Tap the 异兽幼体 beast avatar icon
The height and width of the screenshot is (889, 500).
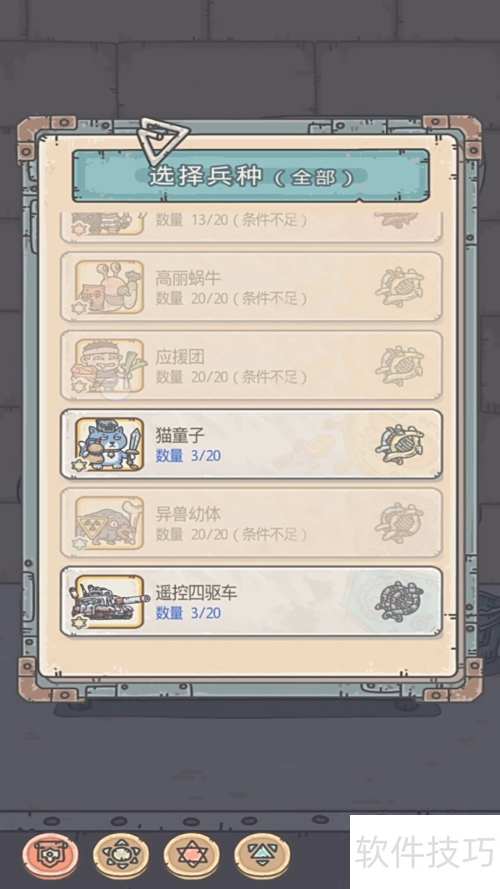[x=109, y=523]
